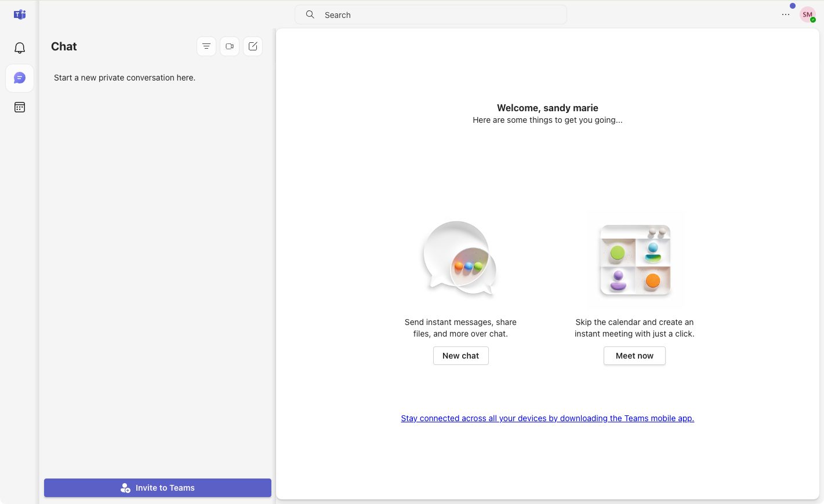Click the compose new chat icon

click(x=253, y=46)
